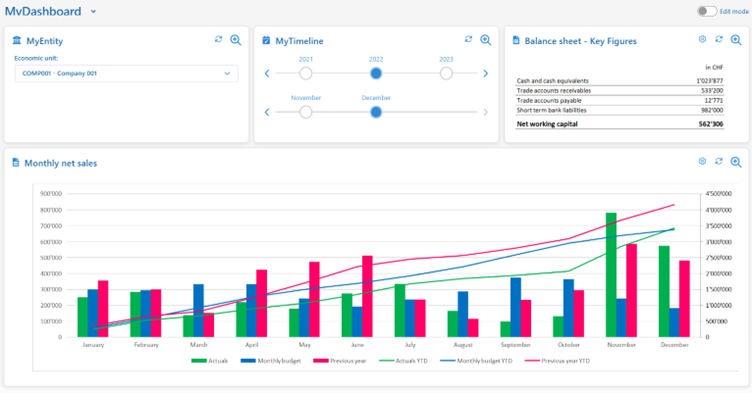Viewport: 752px width, 393px height.
Task: Toggle Monthly budget series in legend
Action: (271, 361)
